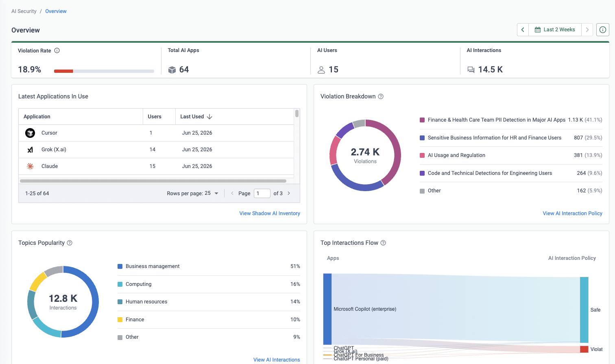Click the 51% Business management value
Image resolution: width=615 pixels, height=364 pixels.
tap(295, 266)
